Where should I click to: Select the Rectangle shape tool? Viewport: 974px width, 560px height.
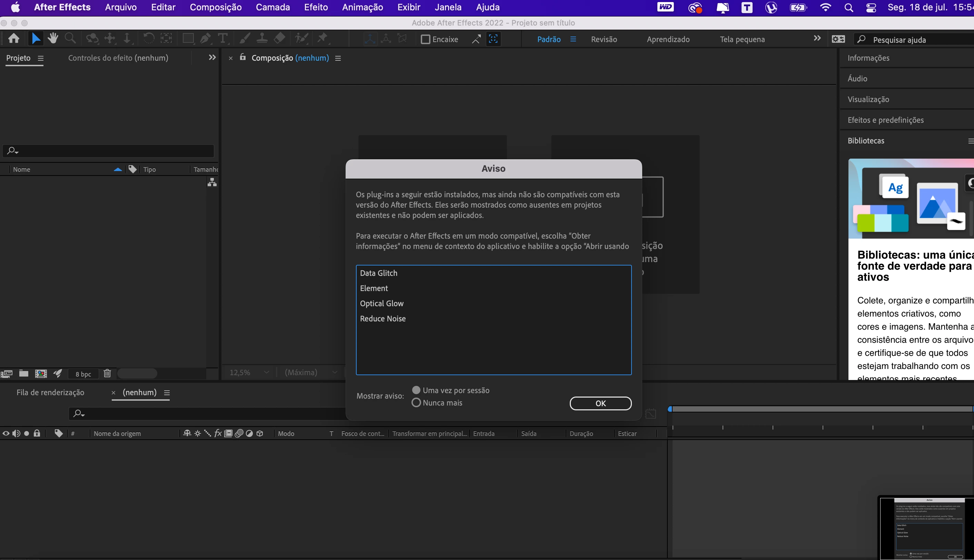[188, 39]
